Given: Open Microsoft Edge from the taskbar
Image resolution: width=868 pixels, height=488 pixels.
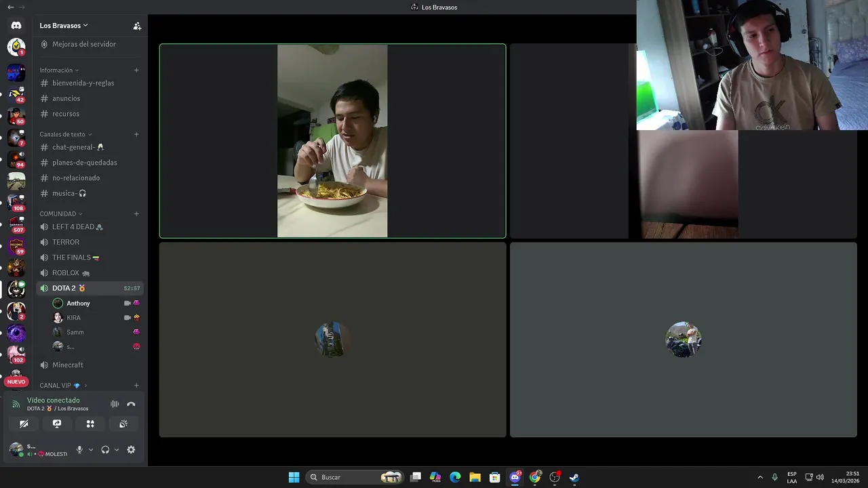Looking at the screenshot, I should click(455, 477).
